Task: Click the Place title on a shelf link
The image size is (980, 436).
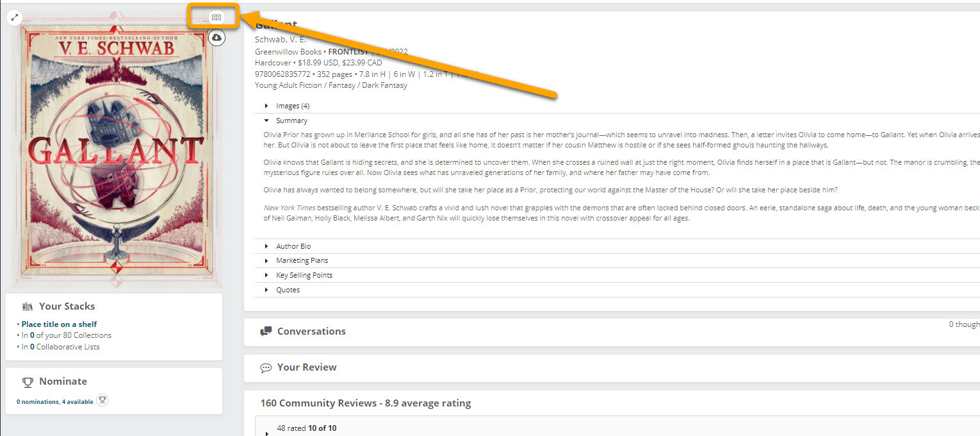Action: coord(59,324)
